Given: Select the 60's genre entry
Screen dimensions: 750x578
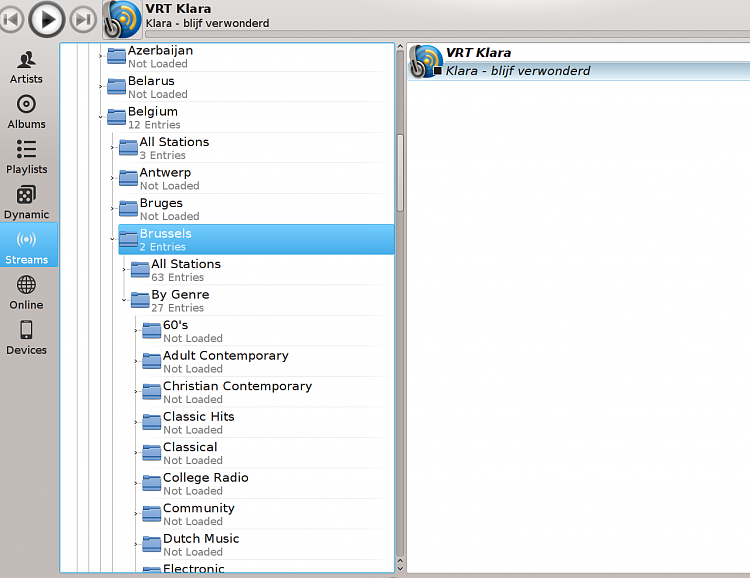Looking at the screenshot, I should pyautogui.click(x=268, y=331).
